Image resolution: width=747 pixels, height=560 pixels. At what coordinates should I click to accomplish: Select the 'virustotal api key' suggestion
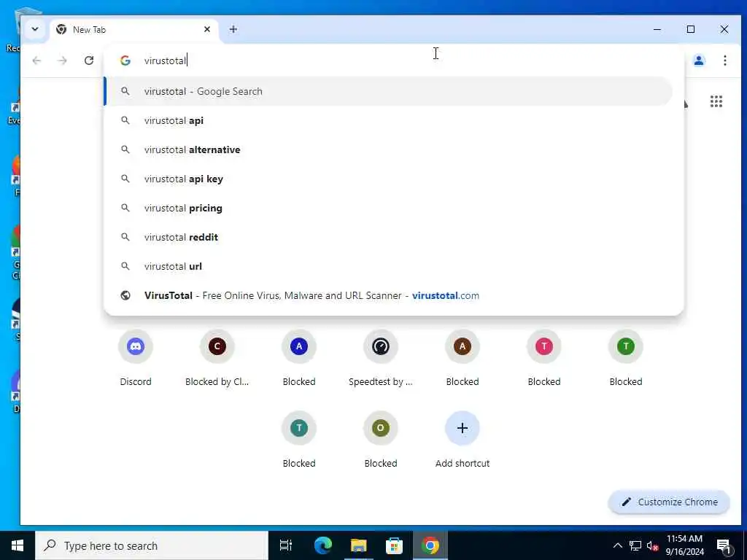(x=388, y=179)
